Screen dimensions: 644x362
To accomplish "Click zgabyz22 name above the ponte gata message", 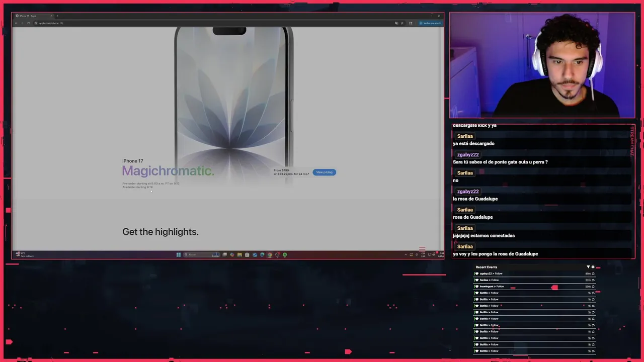I will pyautogui.click(x=468, y=155).
